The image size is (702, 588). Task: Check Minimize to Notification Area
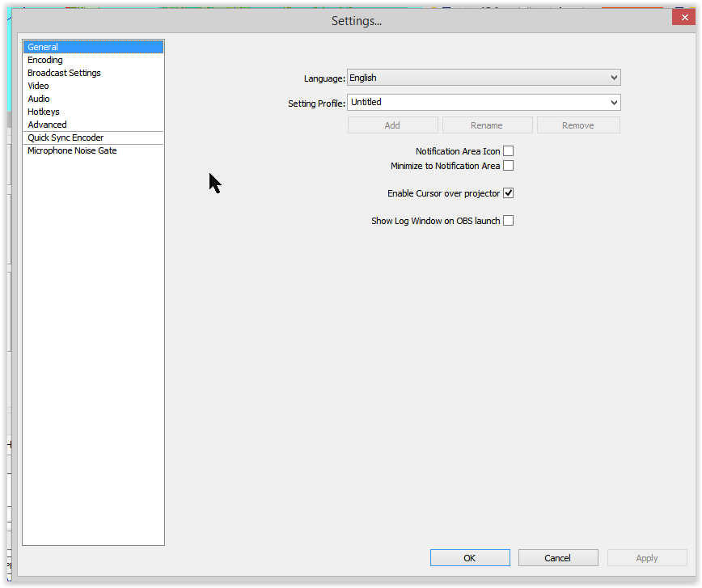click(x=508, y=166)
